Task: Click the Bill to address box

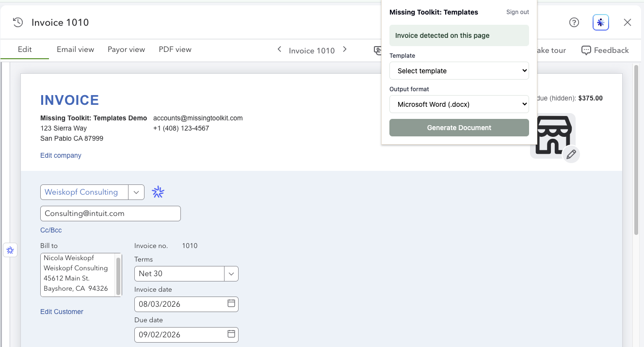Action: [81, 275]
